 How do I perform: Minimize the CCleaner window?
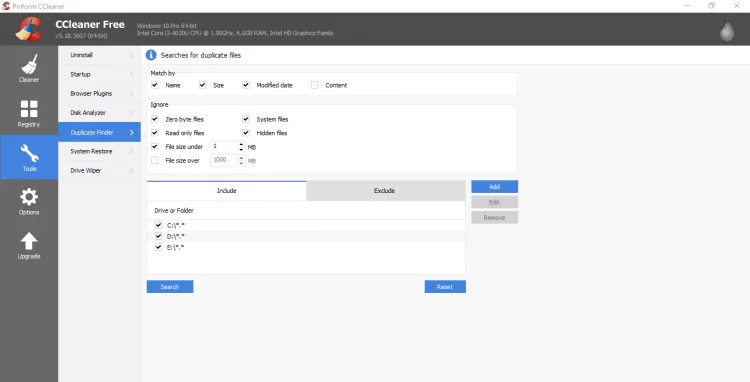[x=687, y=6]
